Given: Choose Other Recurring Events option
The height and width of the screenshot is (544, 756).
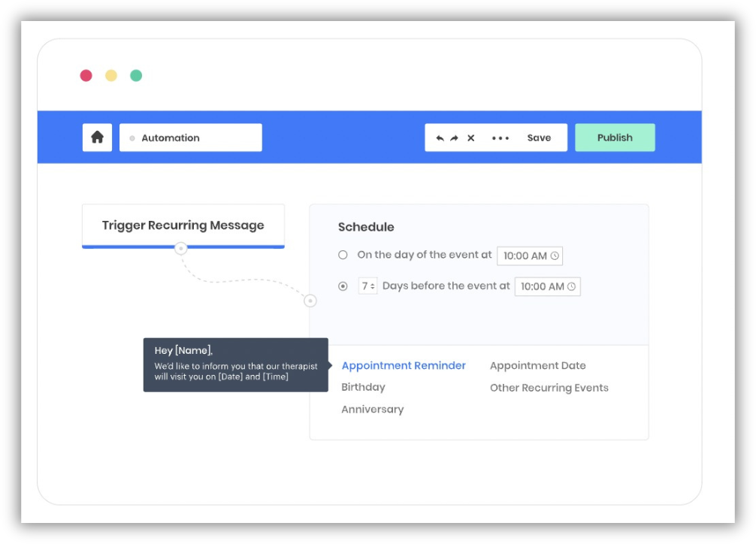Looking at the screenshot, I should [549, 388].
